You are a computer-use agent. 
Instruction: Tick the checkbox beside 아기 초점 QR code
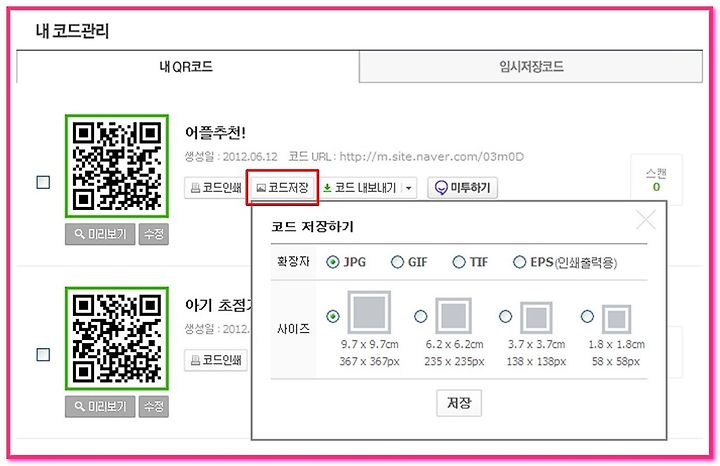tap(43, 354)
